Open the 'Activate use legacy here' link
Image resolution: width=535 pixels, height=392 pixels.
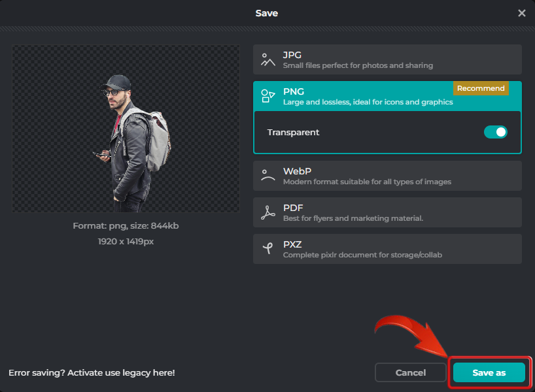click(x=92, y=372)
